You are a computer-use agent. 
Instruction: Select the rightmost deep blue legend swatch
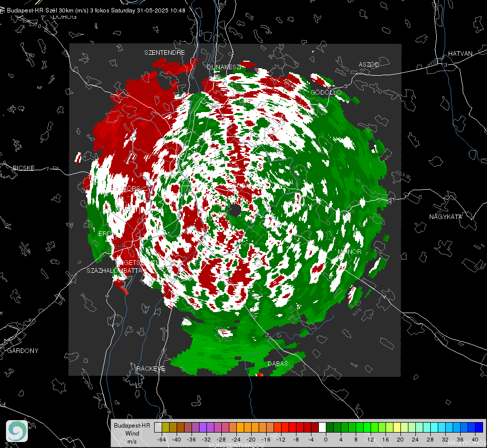pyautogui.click(x=479, y=427)
